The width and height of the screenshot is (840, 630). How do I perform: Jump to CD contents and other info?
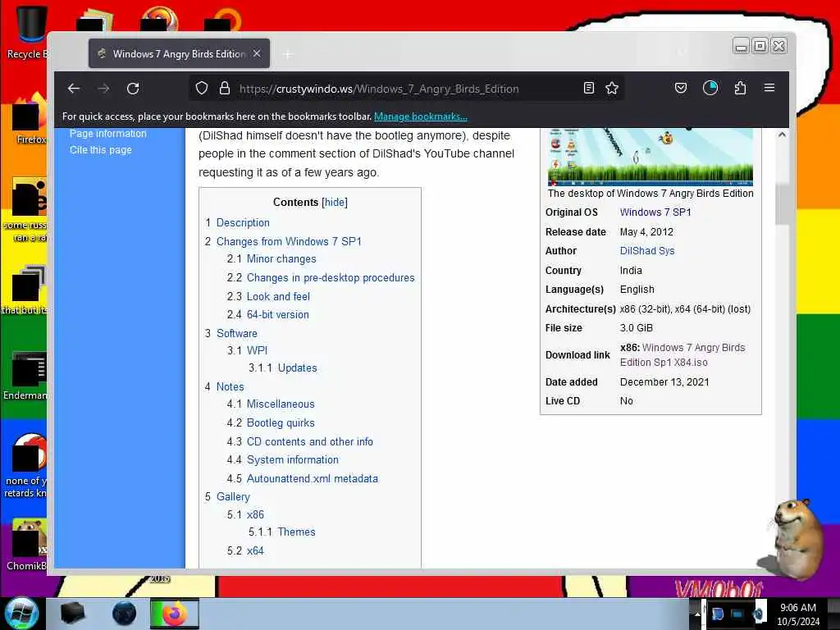[309, 442]
